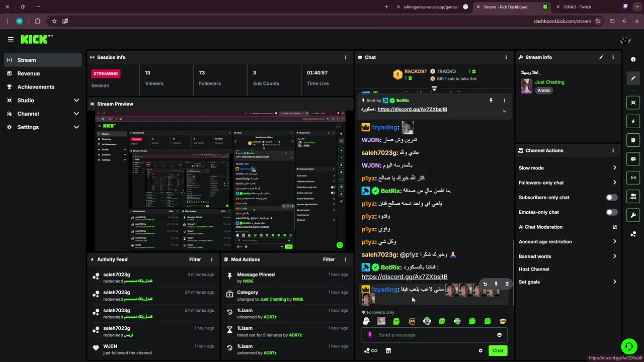
Task: Open the hamburger menu beside Kick logo
Action: 11,39
